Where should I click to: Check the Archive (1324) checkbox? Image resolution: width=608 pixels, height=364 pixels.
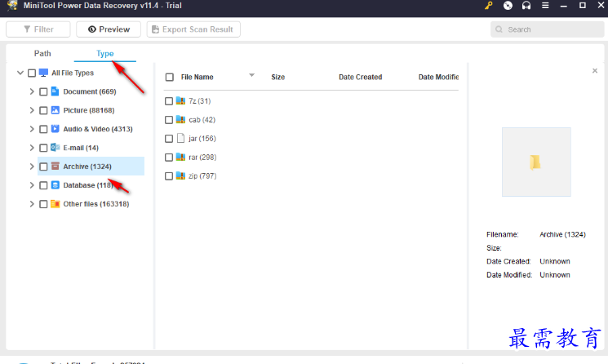(43, 166)
